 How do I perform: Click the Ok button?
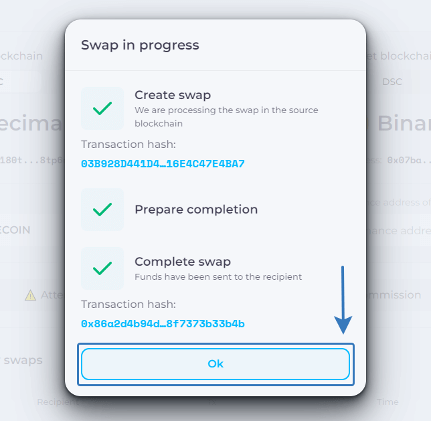pyautogui.click(x=215, y=364)
